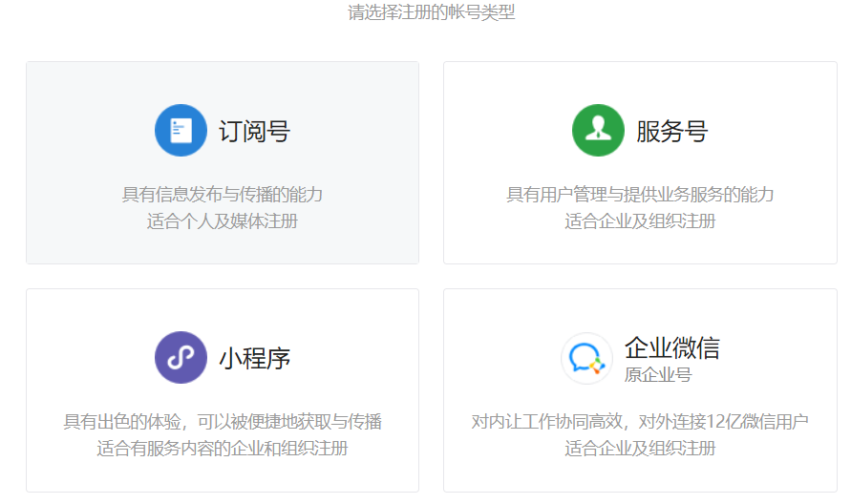This screenshot has width=851, height=504.
Task: Click the green 服务号 person icon
Action: [x=598, y=130]
